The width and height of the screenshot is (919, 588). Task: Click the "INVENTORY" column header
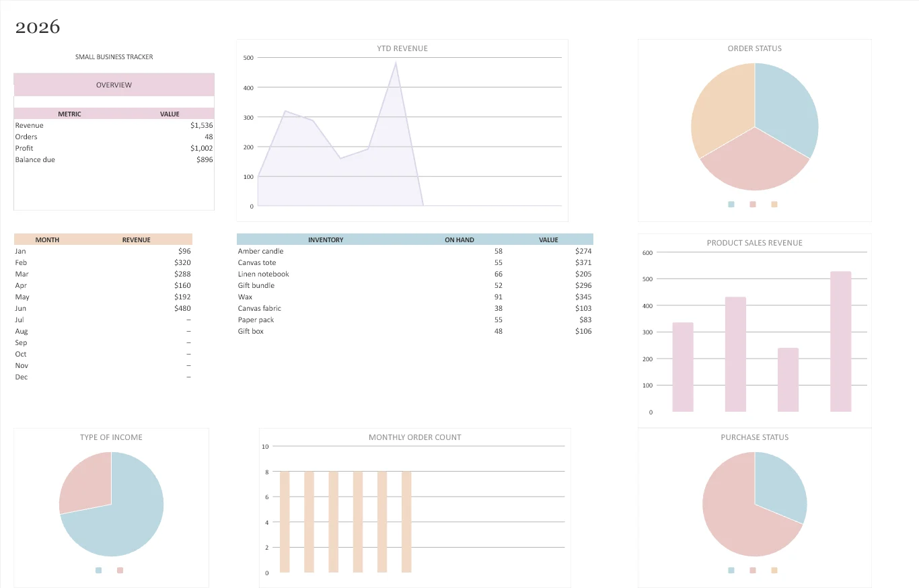326,240
